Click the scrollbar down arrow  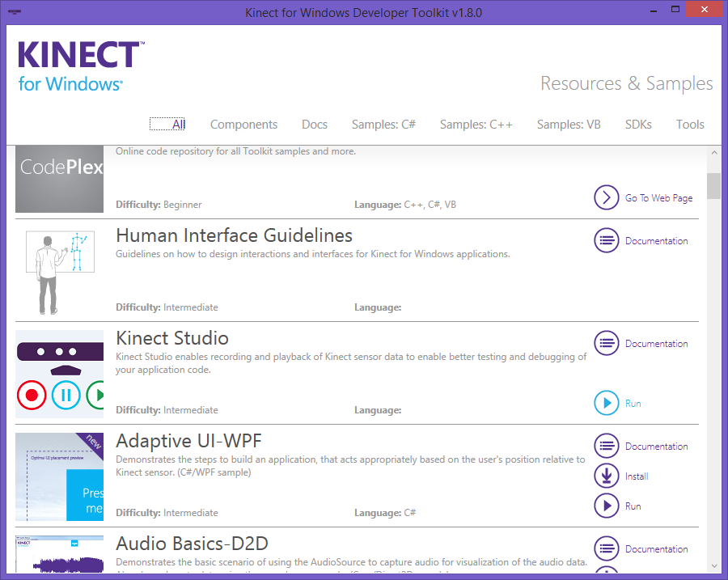713,565
